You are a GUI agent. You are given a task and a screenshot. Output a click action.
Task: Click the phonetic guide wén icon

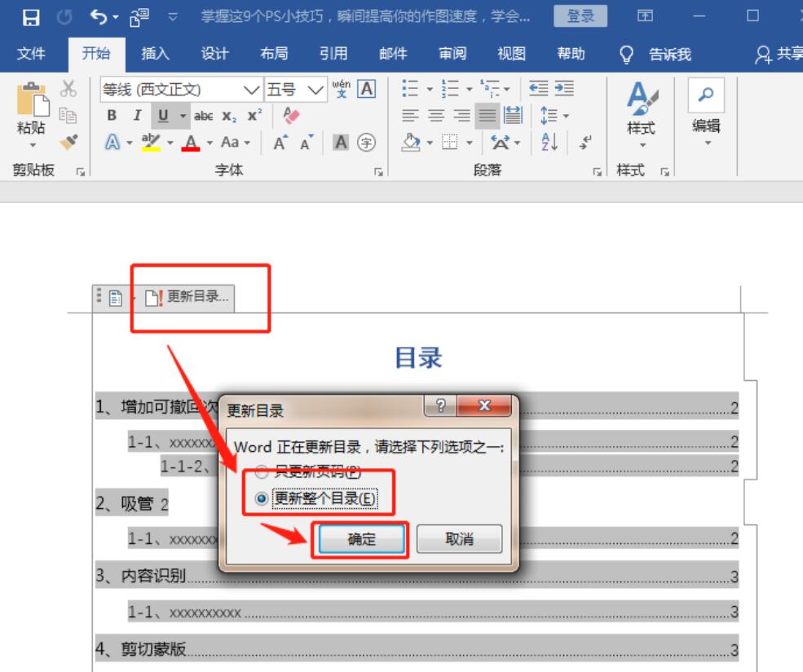click(x=342, y=89)
